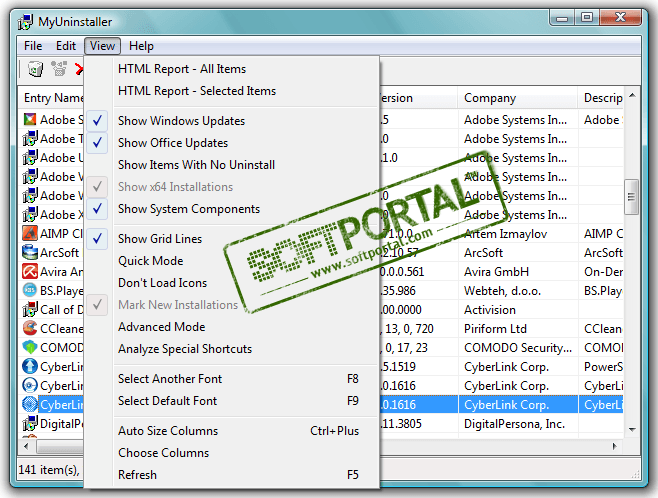Click vertical scrollbar up arrow

(x=632, y=96)
